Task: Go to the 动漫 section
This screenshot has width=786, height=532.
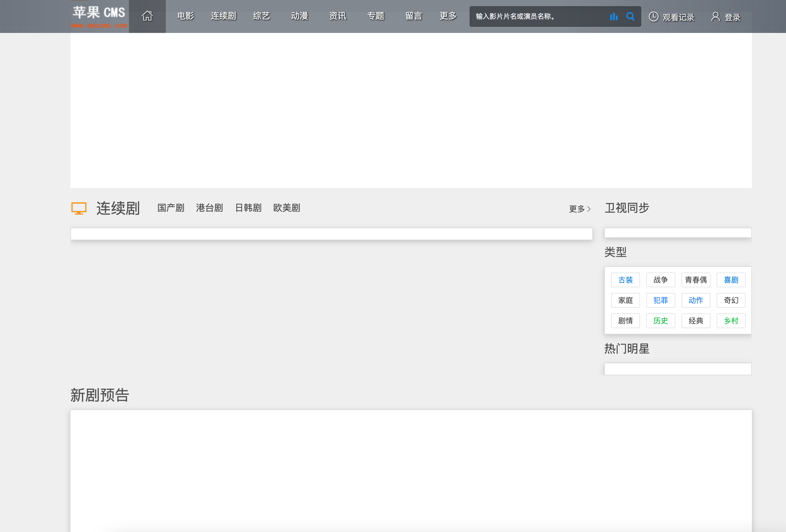Action: (x=299, y=16)
